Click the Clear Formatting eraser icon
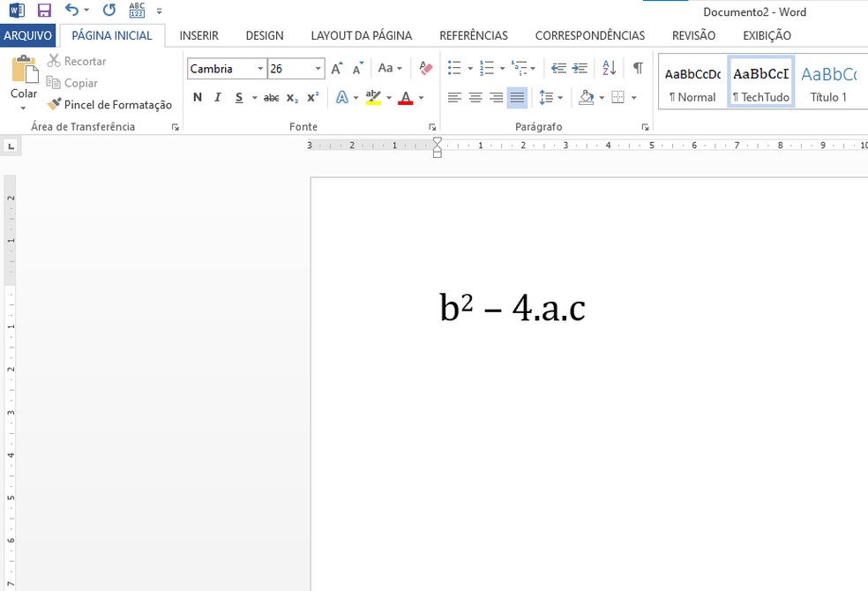The image size is (868, 591). point(426,69)
